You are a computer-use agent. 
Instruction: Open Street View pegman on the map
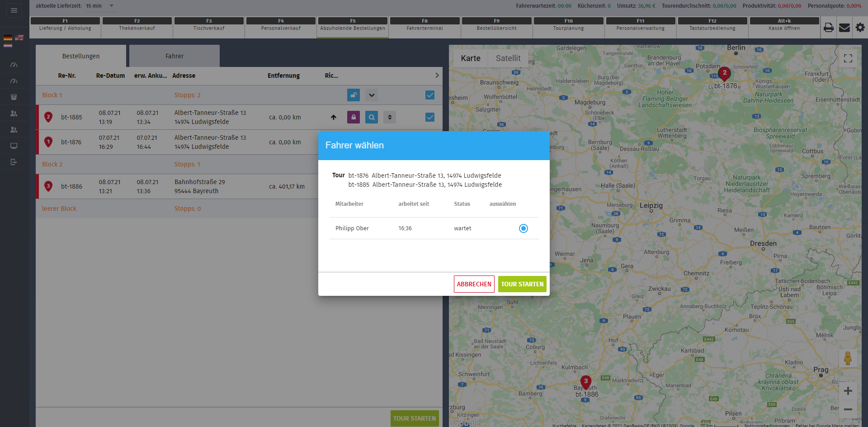coord(848,358)
